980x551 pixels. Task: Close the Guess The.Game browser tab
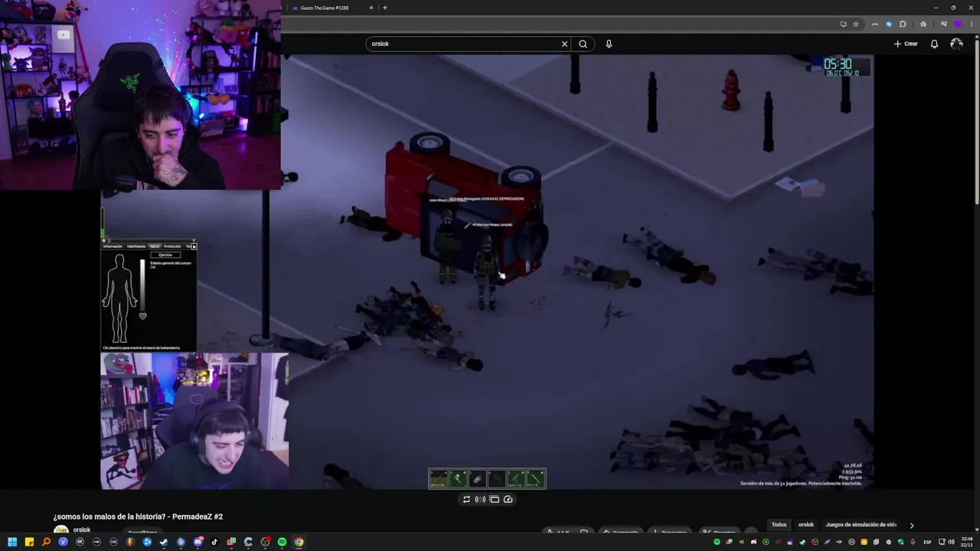pos(371,8)
